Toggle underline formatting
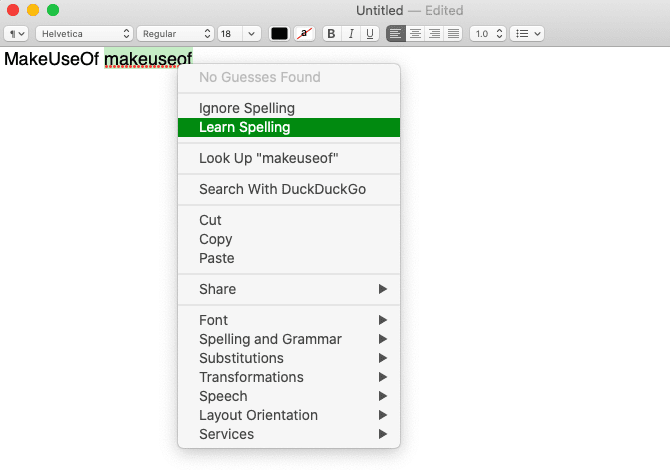670x470 pixels. click(x=370, y=34)
